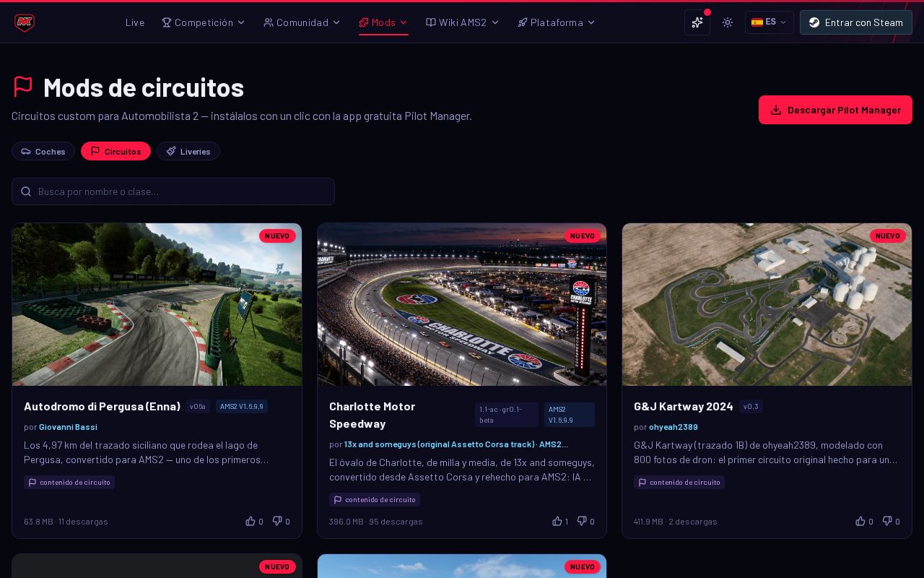Toggle the light/dark theme sun icon
Screen dimensions: 924x578
[x=728, y=22]
